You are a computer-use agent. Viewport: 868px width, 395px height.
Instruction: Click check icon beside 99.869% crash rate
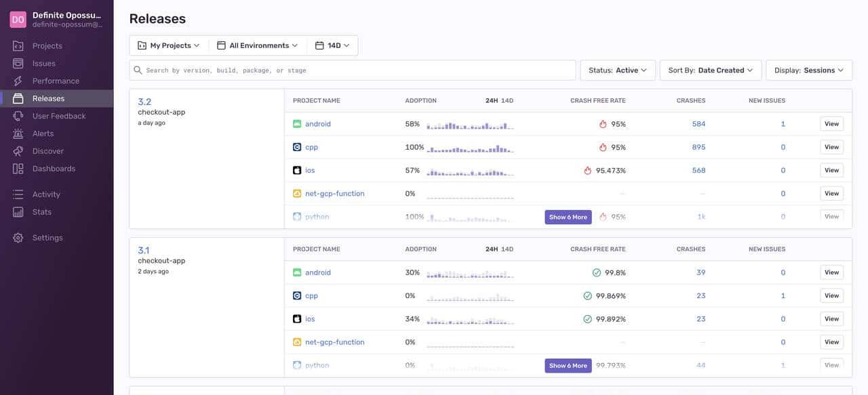(x=588, y=296)
